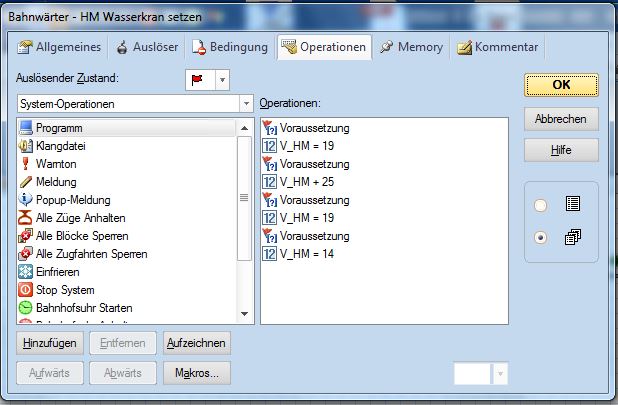Image resolution: width=618 pixels, height=405 pixels.
Task: Click the Abbrechen button
Action: 561,118
